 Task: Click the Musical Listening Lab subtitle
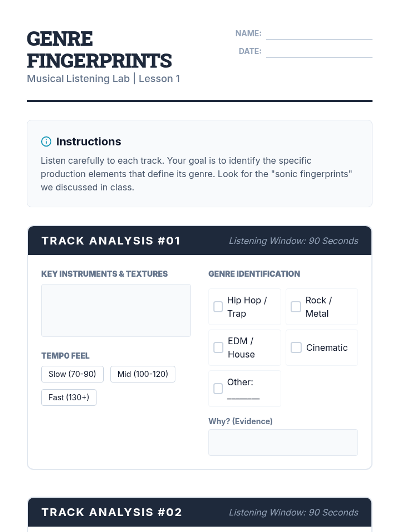103,79
